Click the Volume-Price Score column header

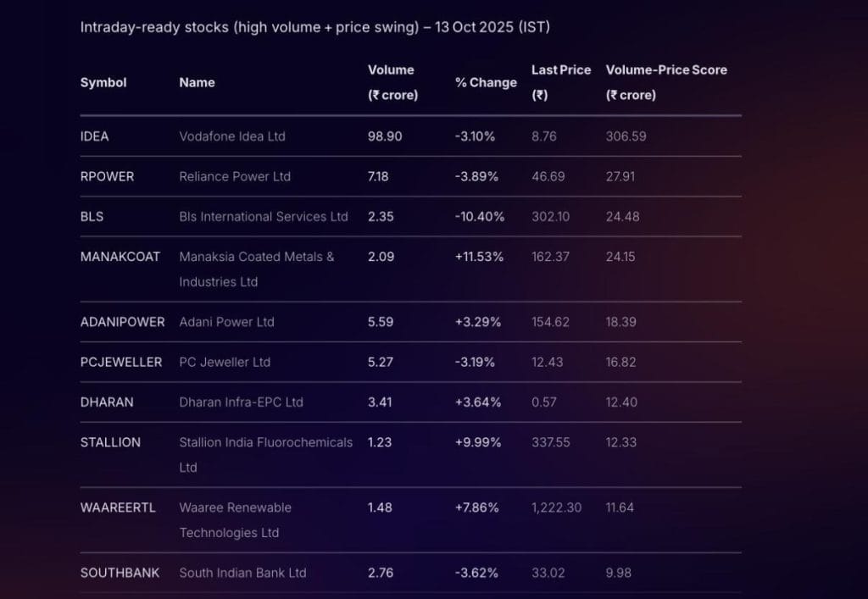666,82
